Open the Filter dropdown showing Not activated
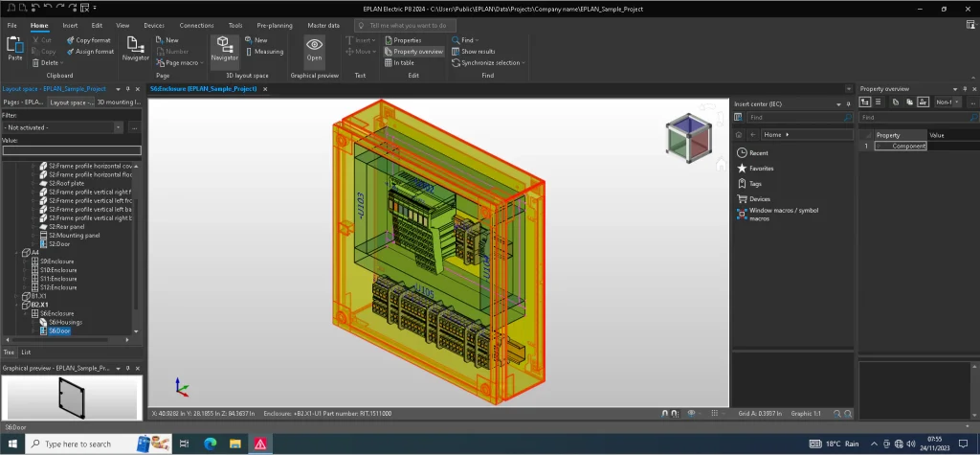Screen dimensions: 980x455 118,126
